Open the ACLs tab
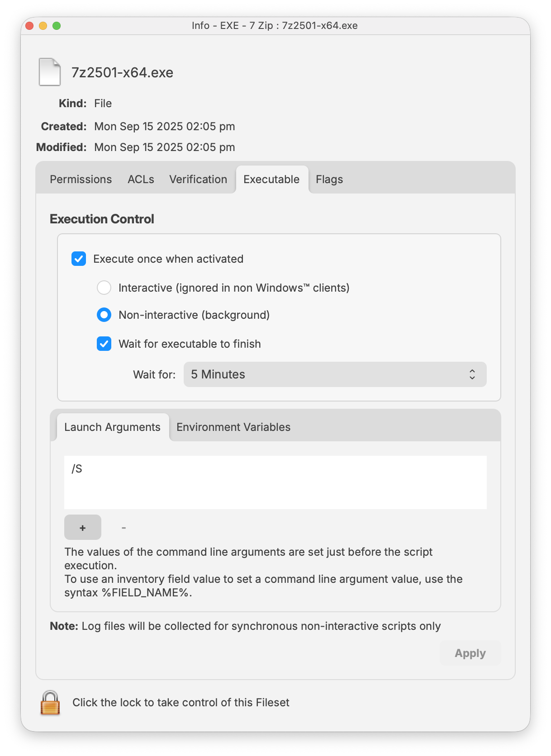The width and height of the screenshot is (551, 756). pos(141,180)
